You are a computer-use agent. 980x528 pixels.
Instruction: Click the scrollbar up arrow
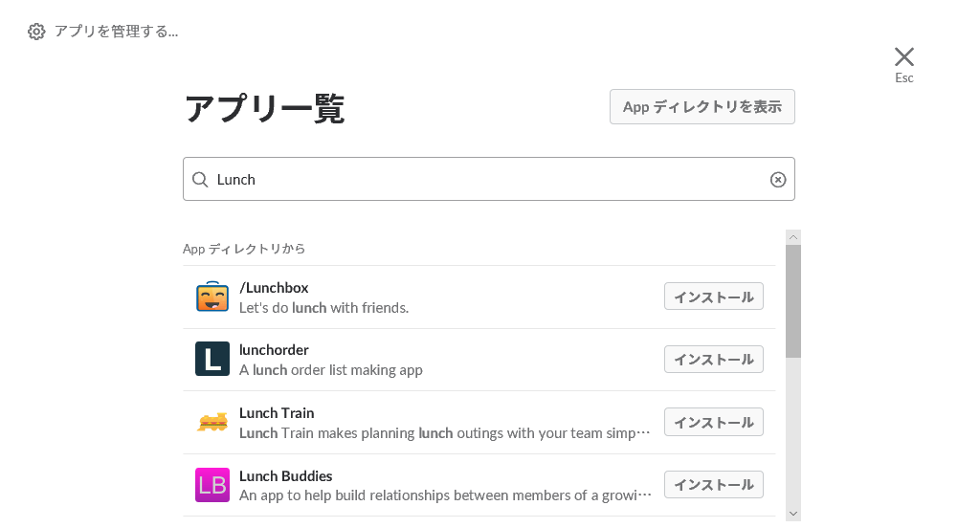coord(793,237)
